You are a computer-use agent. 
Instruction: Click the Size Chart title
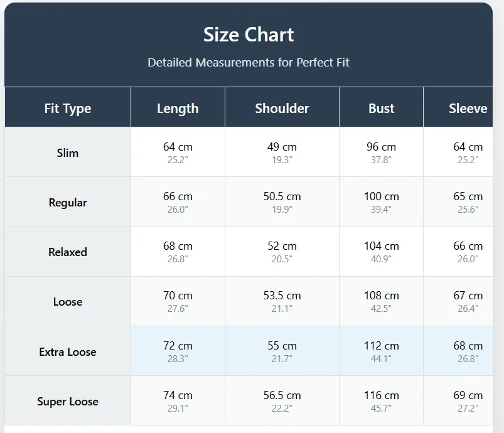click(x=249, y=35)
